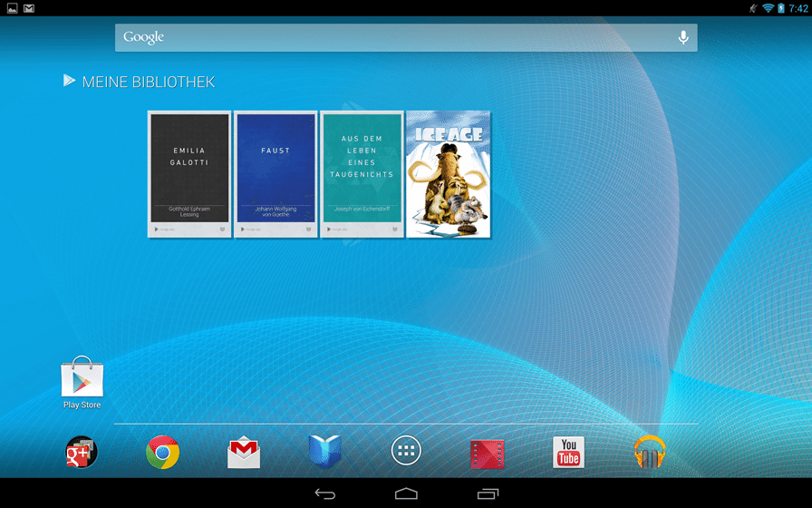
Task: Launch Play Music headphones app
Action: 649,452
